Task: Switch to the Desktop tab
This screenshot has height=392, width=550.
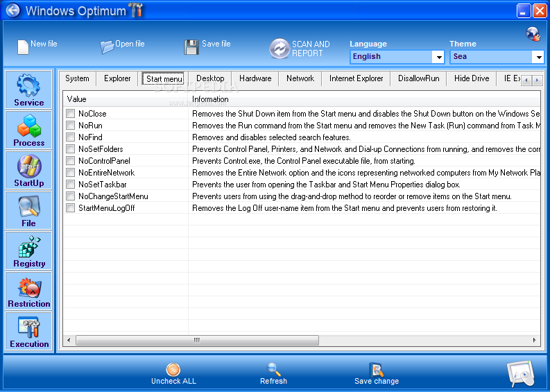Action: (210, 78)
